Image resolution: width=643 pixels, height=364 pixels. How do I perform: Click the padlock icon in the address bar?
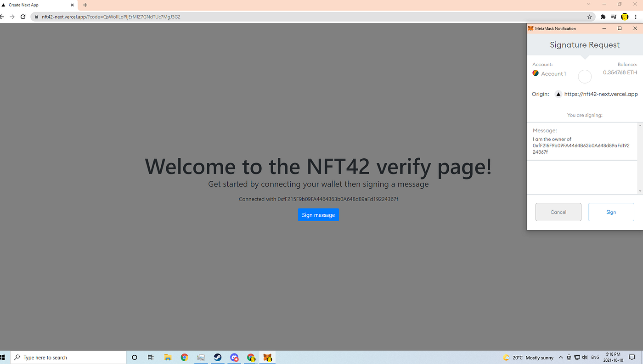click(36, 17)
